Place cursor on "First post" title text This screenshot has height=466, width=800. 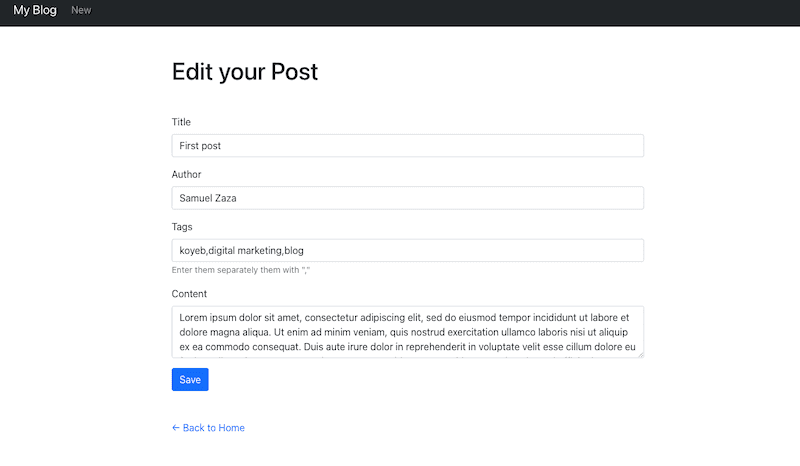pos(200,146)
